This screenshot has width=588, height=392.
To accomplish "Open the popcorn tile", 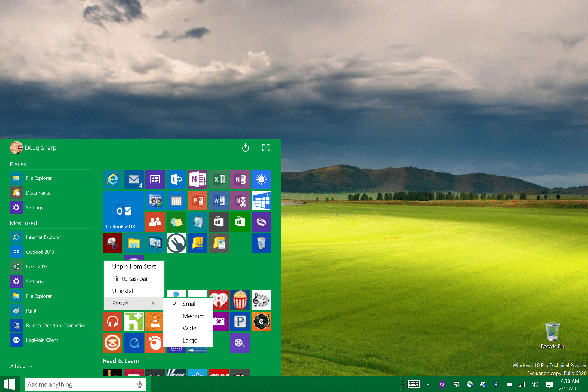I will tap(240, 300).
